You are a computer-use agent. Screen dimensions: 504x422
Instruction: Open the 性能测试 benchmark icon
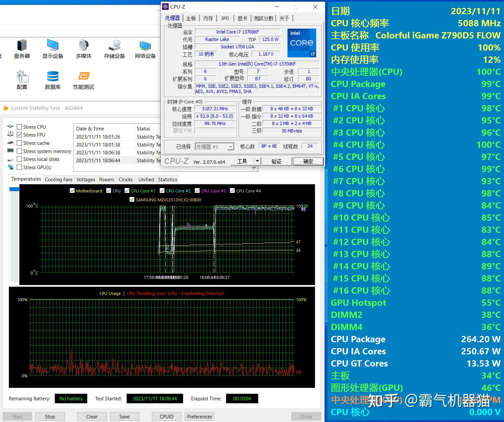(84, 80)
